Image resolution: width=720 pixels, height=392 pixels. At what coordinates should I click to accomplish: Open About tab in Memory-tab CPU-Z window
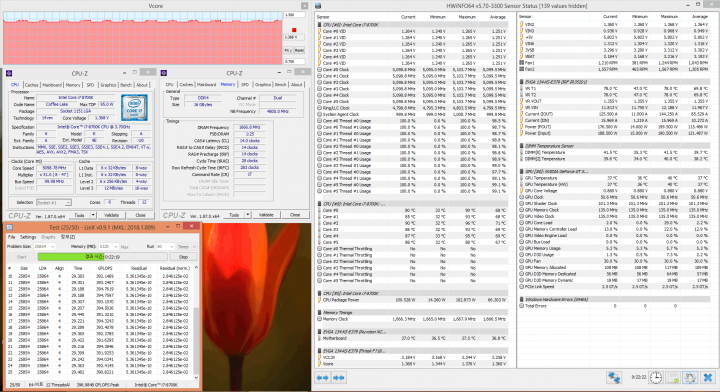297,85
